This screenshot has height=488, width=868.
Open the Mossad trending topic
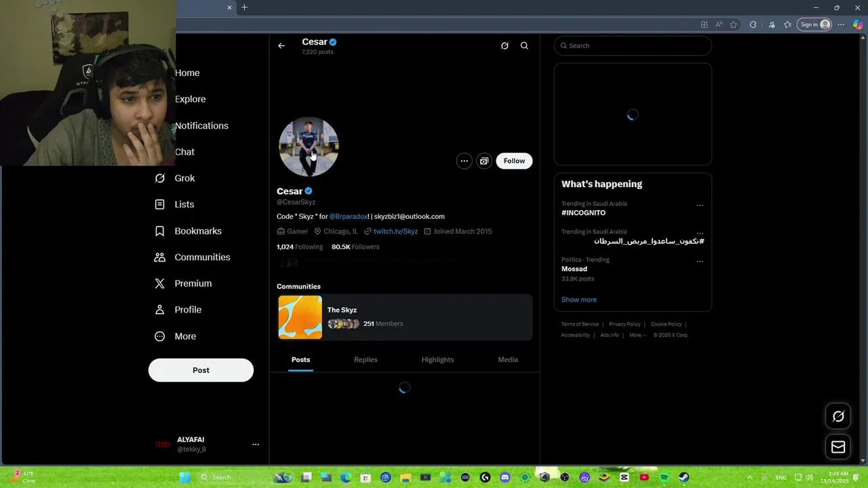coord(574,269)
